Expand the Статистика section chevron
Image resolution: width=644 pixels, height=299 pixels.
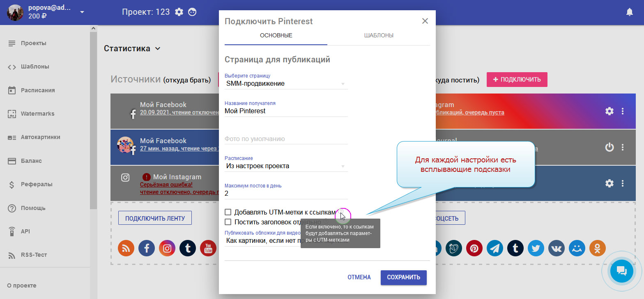(157, 49)
